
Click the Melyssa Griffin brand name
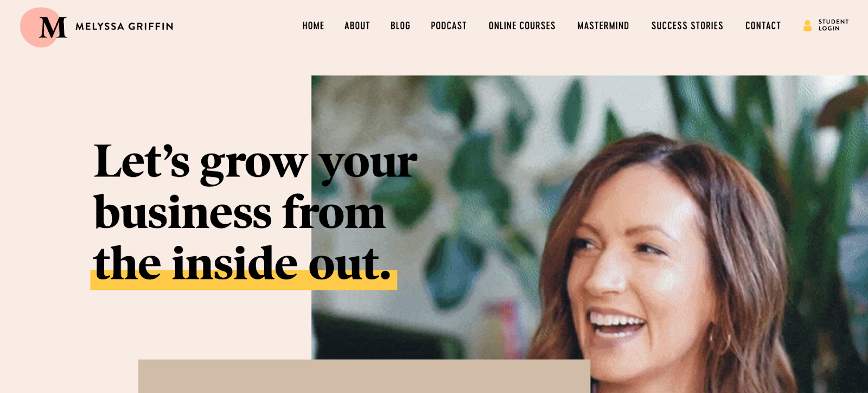[124, 26]
